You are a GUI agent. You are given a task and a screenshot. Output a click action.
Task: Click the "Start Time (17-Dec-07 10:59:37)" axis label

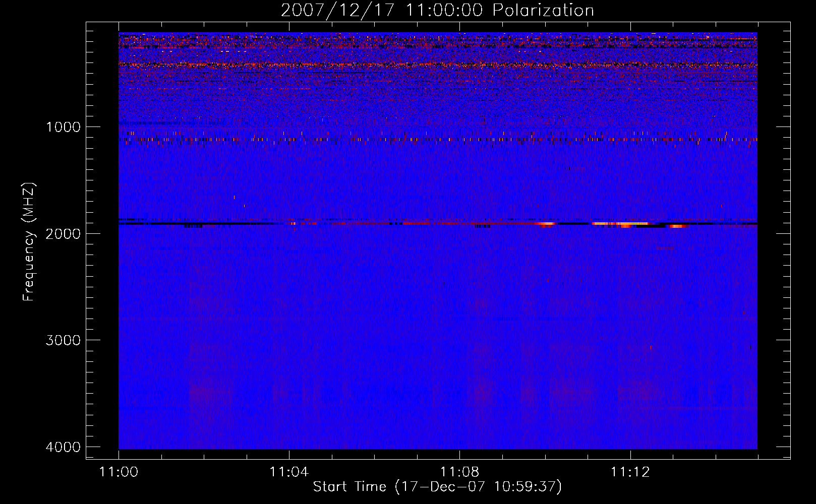[x=437, y=487]
